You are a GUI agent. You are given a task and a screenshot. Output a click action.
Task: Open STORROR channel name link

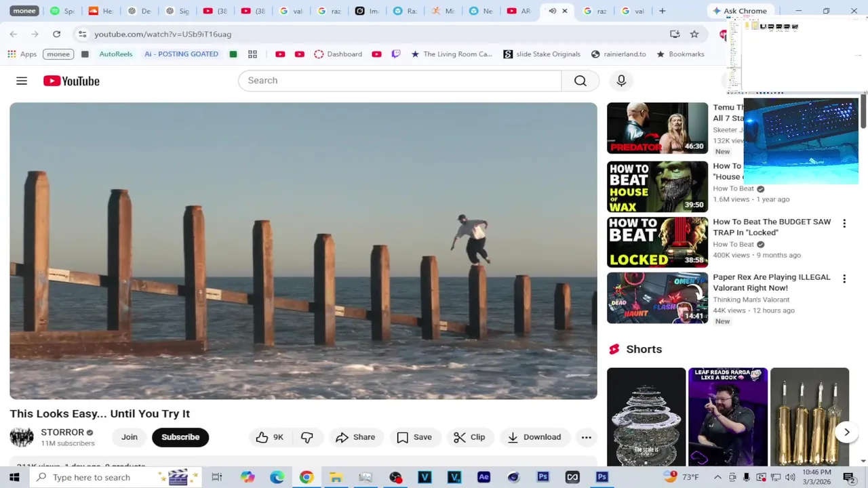click(x=62, y=432)
